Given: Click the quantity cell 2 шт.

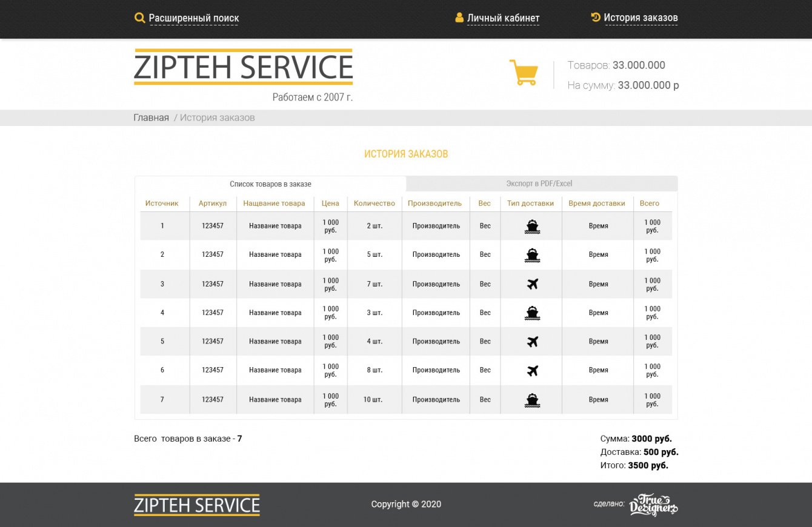Looking at the screenshot, I should tap(374, 226).
